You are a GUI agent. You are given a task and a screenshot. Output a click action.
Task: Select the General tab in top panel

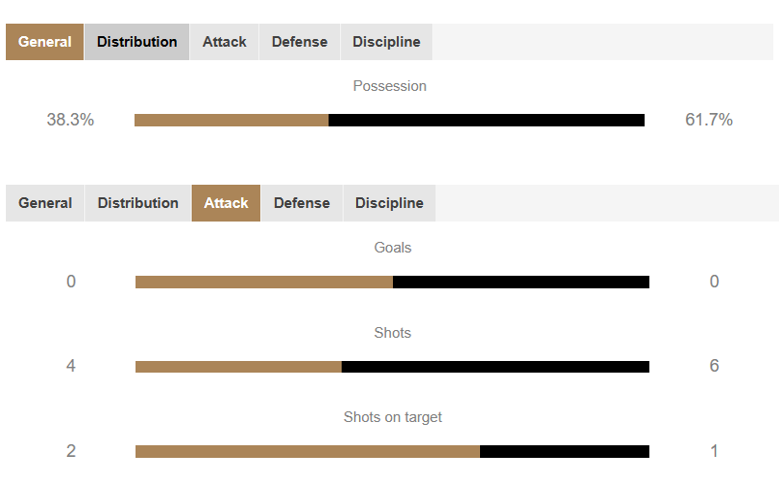[x=45, y=42]
